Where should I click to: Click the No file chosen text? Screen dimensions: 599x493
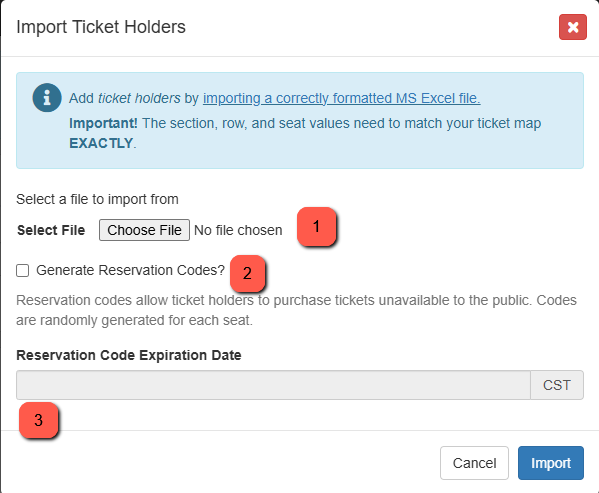238,230
